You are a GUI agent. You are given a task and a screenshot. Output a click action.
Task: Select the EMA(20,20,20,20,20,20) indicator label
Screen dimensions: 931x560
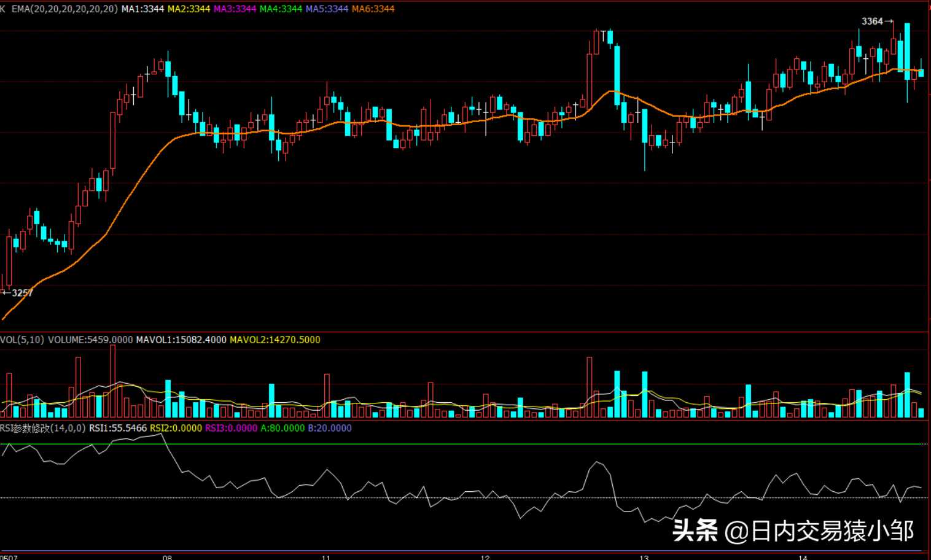[64, 9]
